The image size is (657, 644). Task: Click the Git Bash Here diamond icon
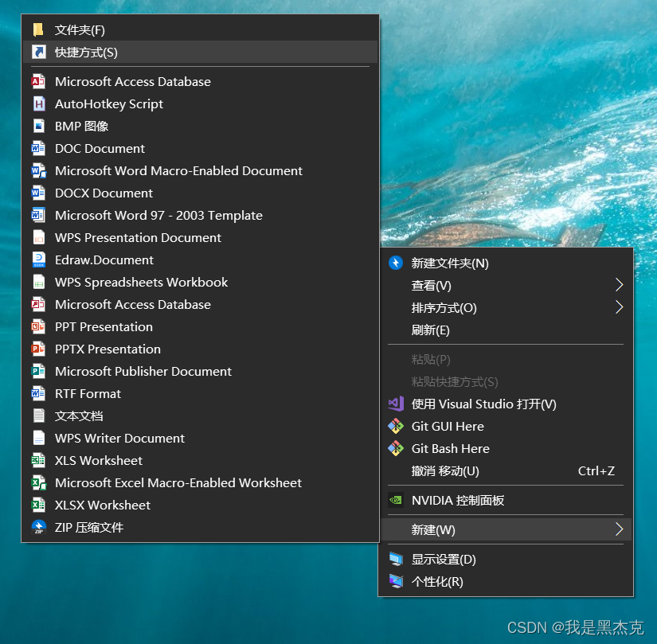click(x=396, y=448)
